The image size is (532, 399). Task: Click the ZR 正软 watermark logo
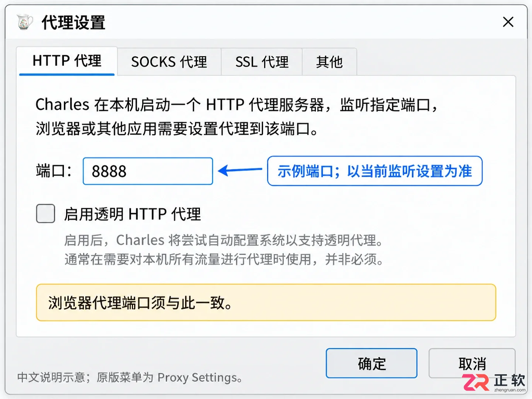click(494, 382)
